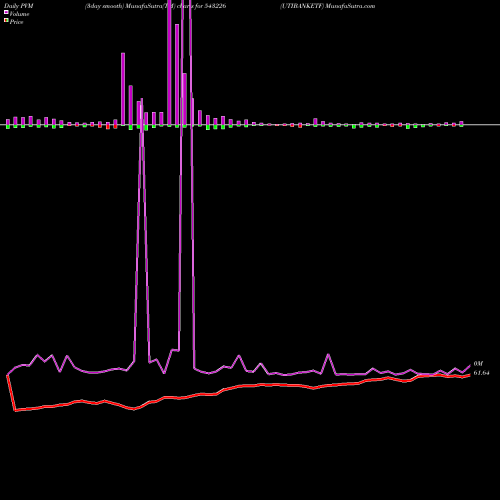500x500 pixels.
Task: Click the '0M' volume value label
Action: tap(478, 364)
